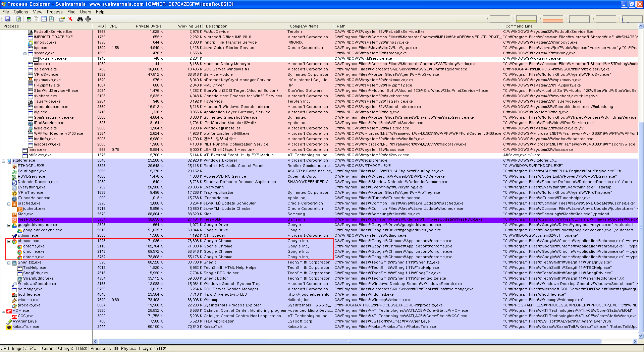Viewport: 644px width, 352px height.
Task: Click the CCC.exe ATI icon
Action: (x=14, y=316)
